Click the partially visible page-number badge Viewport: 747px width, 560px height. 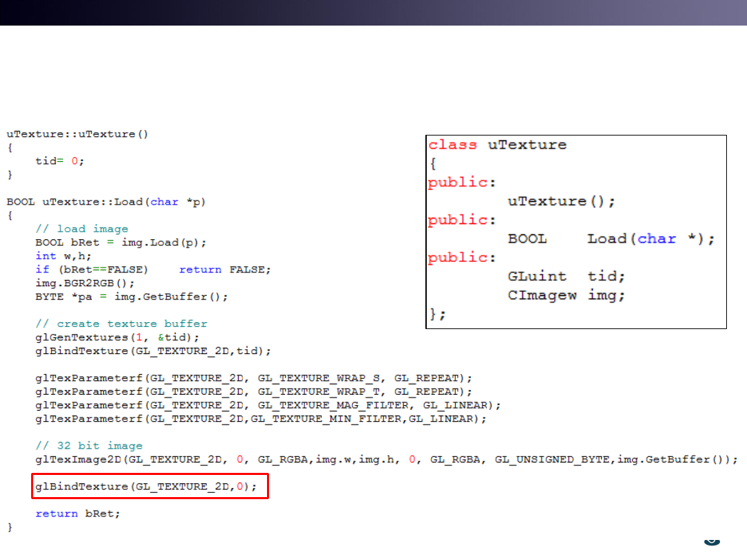tap(711, 541)
